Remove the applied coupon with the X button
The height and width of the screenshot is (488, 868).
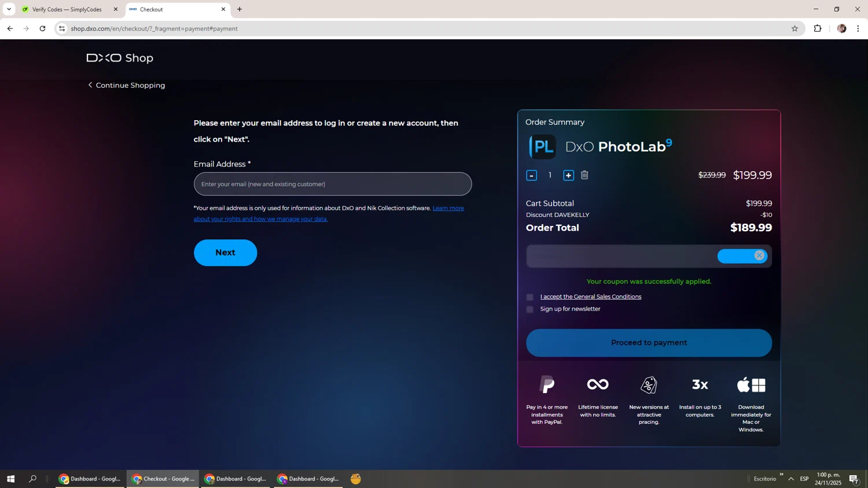point(759,256)
